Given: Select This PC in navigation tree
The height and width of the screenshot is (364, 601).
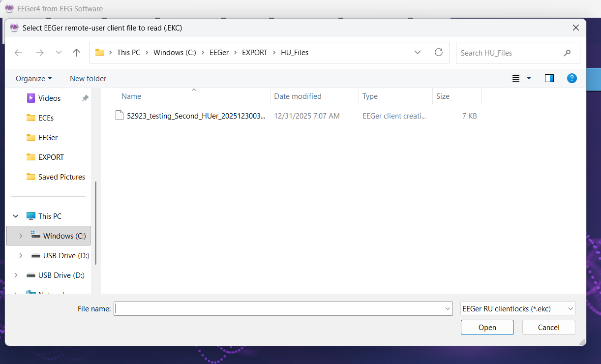Looking at the screenshot, I should coord(50,216).
